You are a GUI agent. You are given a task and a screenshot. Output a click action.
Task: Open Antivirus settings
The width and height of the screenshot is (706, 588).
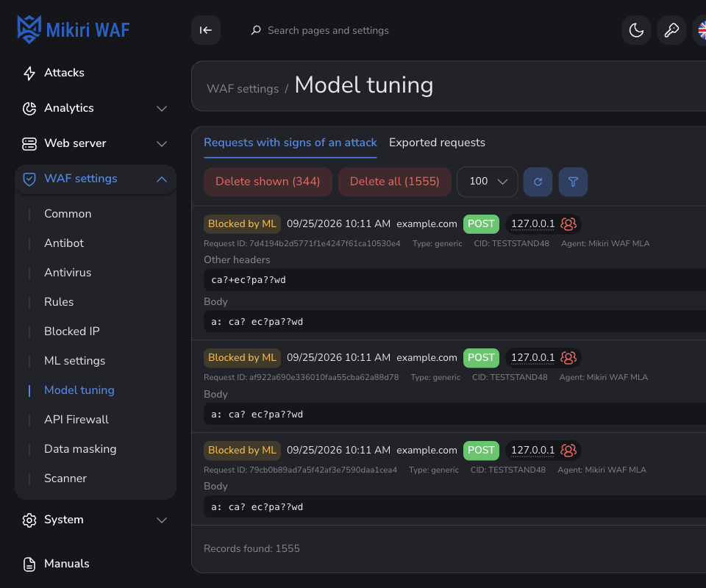(68, 273)
